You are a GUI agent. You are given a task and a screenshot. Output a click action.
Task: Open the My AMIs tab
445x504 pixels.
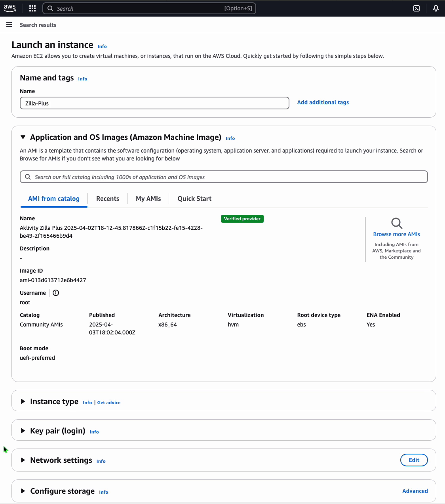coord(148,199)
